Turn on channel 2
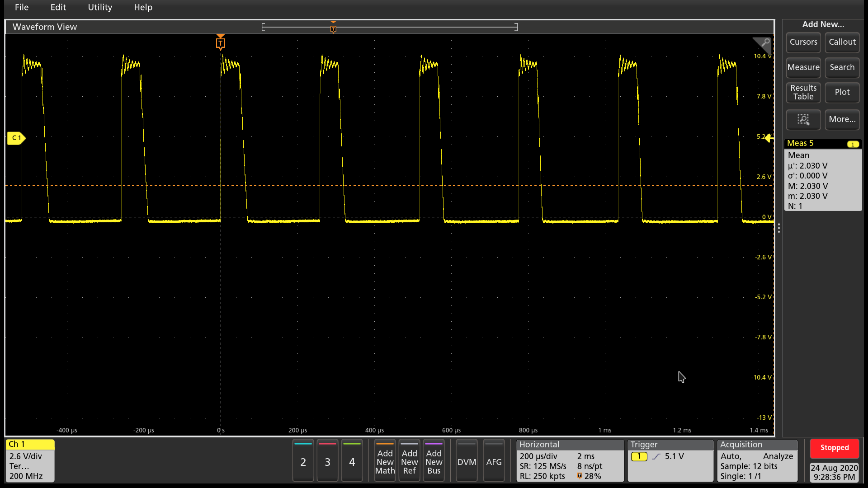Viewport: 868px width, 488px height. coord(303,461)
